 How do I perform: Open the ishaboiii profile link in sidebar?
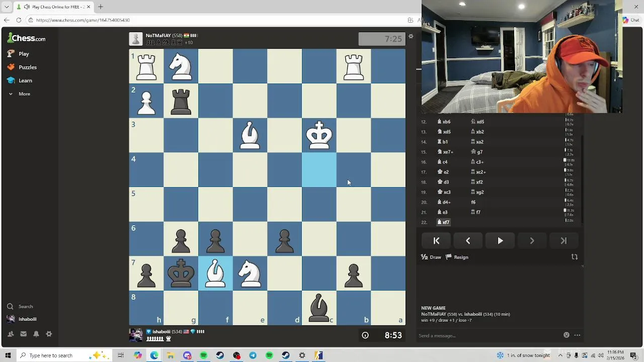(22, 319)
